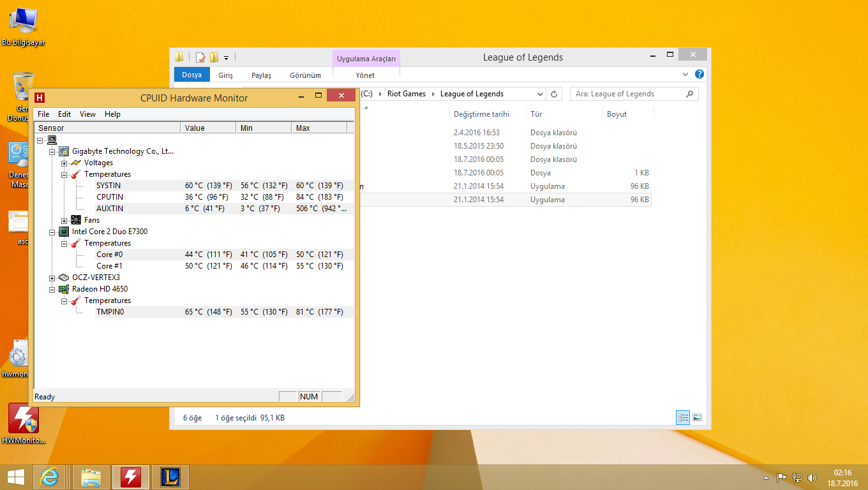The height and width of the screenshot is (490, 868).
Task: Click the Riot Games breadcrumb link
Action: click(406, 94)
